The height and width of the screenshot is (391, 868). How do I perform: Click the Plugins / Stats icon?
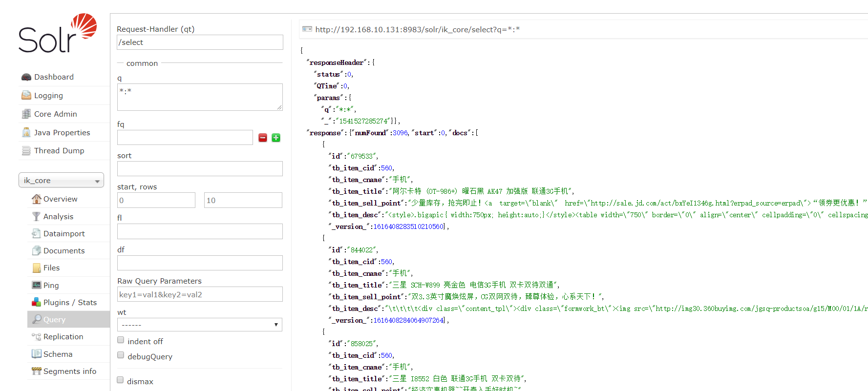pos(37,302)
